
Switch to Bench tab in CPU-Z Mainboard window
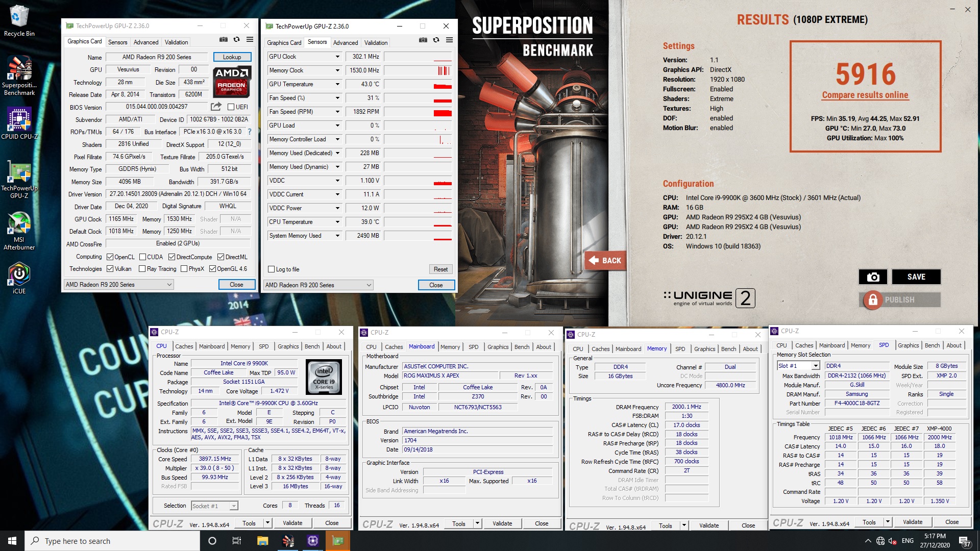tap(522, 347)
